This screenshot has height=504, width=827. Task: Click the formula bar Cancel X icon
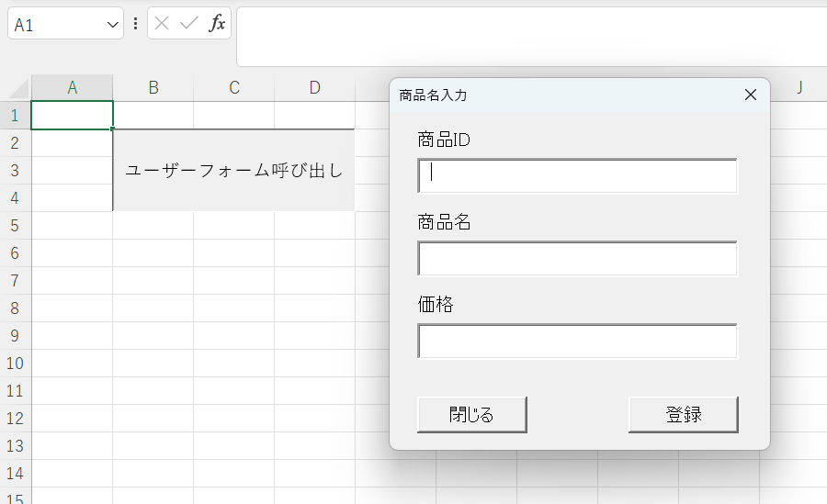point(162,23)
